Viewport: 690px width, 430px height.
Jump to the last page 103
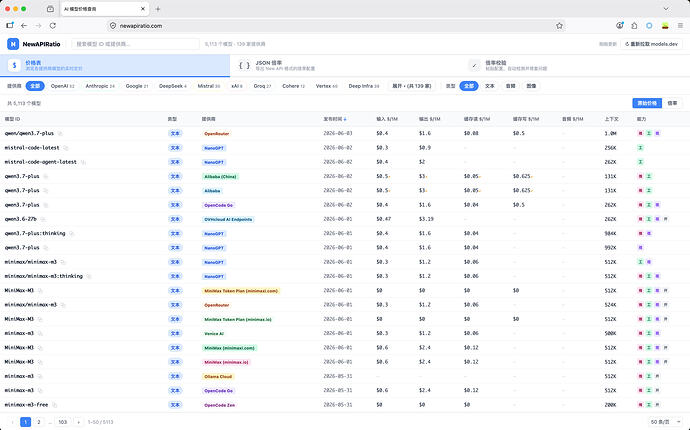62,422
